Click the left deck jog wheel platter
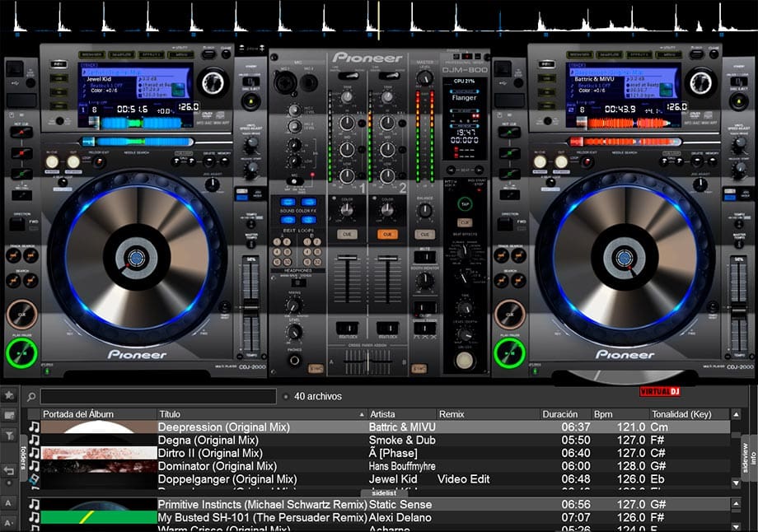Viewport: 758px width, 532px height. [137, 258]
